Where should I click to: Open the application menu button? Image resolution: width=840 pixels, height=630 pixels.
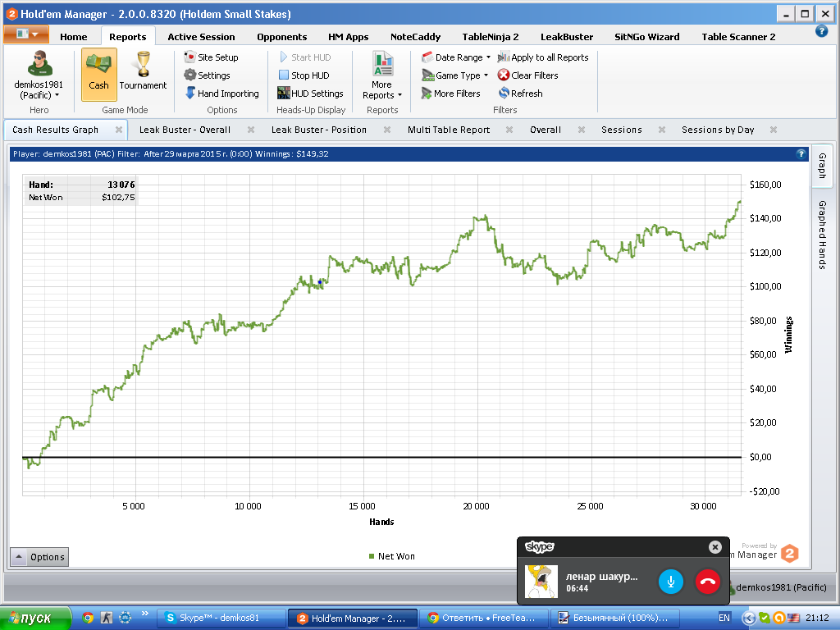(x=26, y=34)
